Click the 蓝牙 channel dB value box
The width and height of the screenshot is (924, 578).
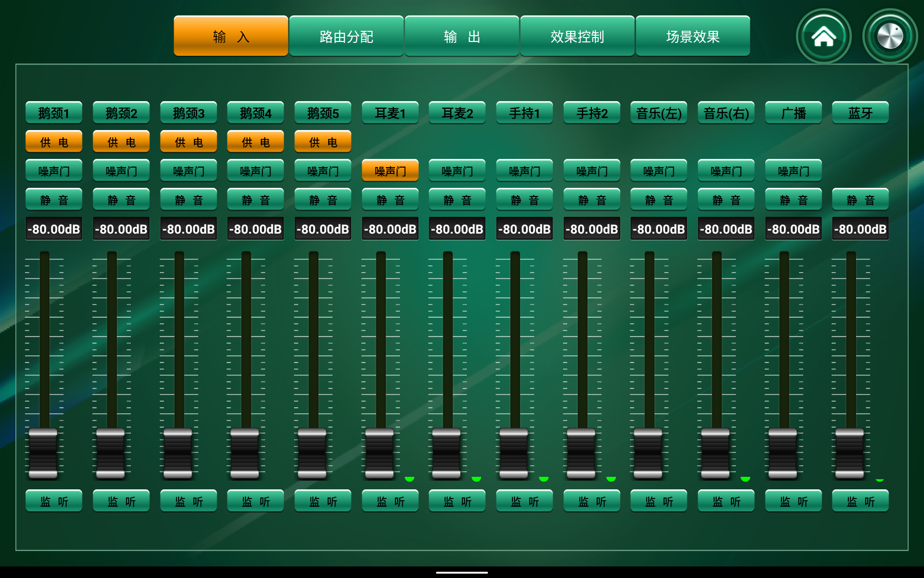[x=860, y=229]
